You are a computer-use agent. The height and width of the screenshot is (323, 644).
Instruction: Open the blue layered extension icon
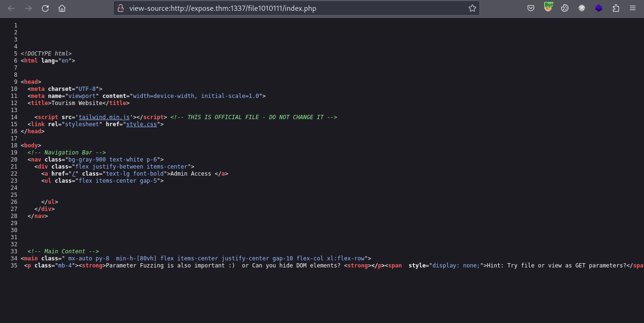(x=599, y=8)
